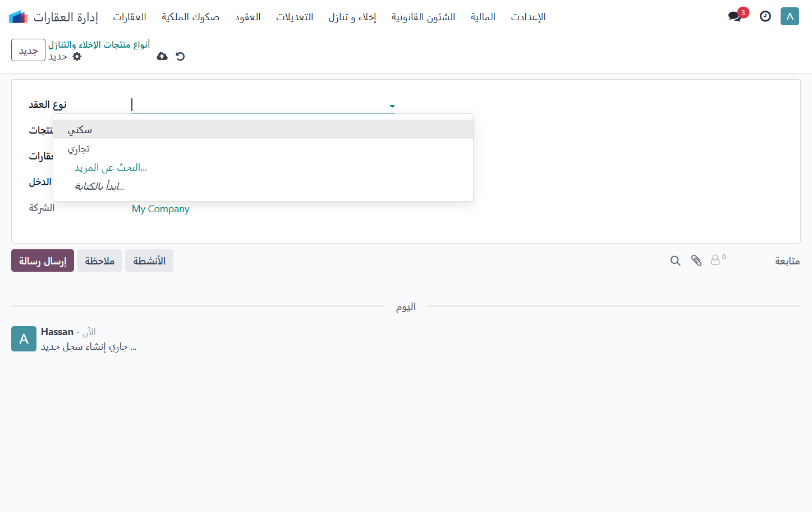Open the chat messages icon with badge

click(x=736, y=16)
